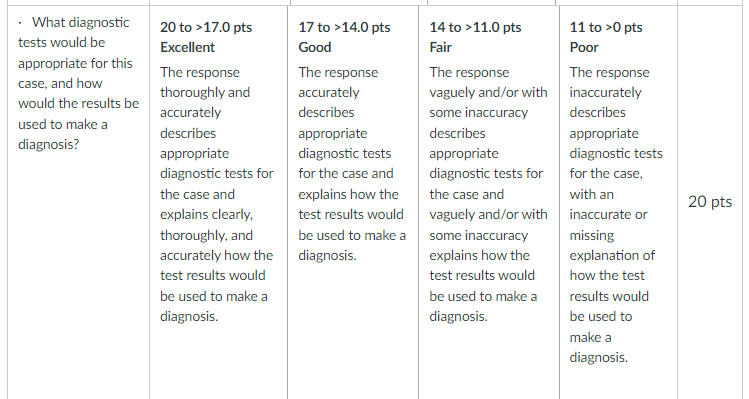This screenshot has width=749, height=399.
Task: Select the 20 to >17.0 pts range
Action: pos(206,27)
